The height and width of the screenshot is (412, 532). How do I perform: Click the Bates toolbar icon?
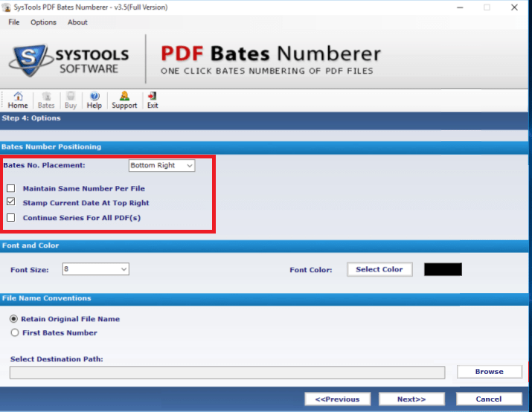point(46,100)
